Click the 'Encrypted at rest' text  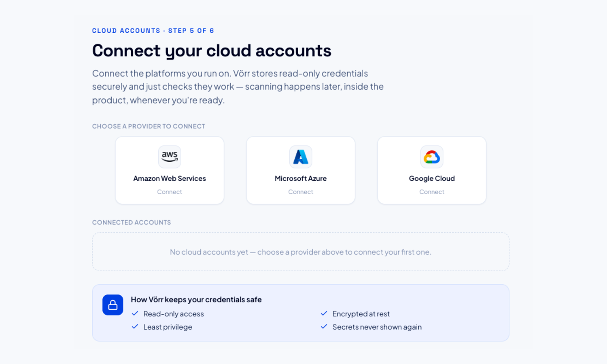361,314
